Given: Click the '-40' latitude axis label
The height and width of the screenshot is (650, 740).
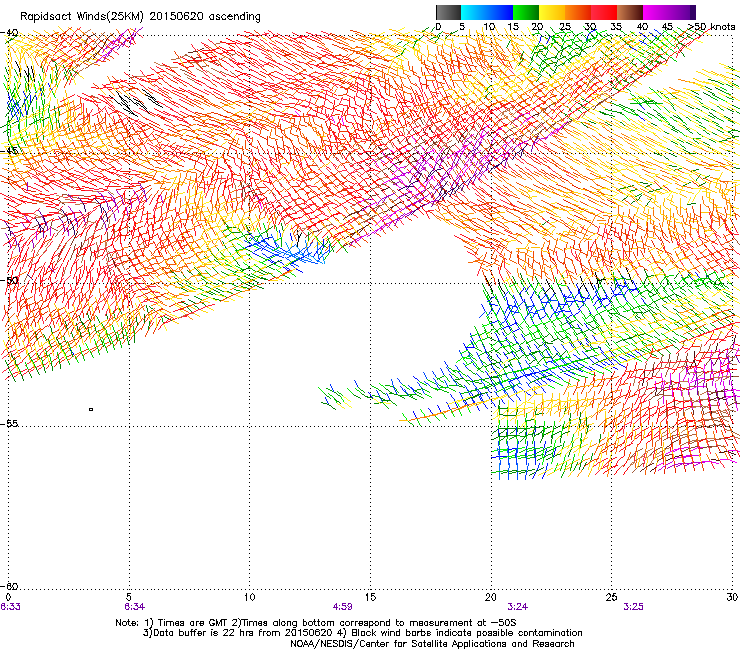Looking at the screenshot, I should pyautogui.click(x=9, y=33).
